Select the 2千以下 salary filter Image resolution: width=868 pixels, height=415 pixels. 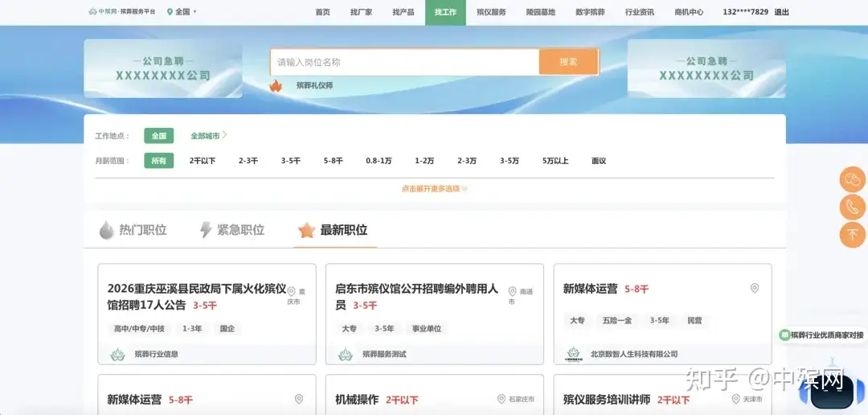coord(202,161)
